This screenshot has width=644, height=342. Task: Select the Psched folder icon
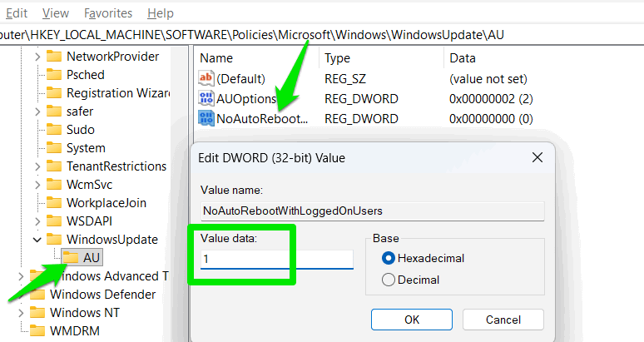point(54,74)
